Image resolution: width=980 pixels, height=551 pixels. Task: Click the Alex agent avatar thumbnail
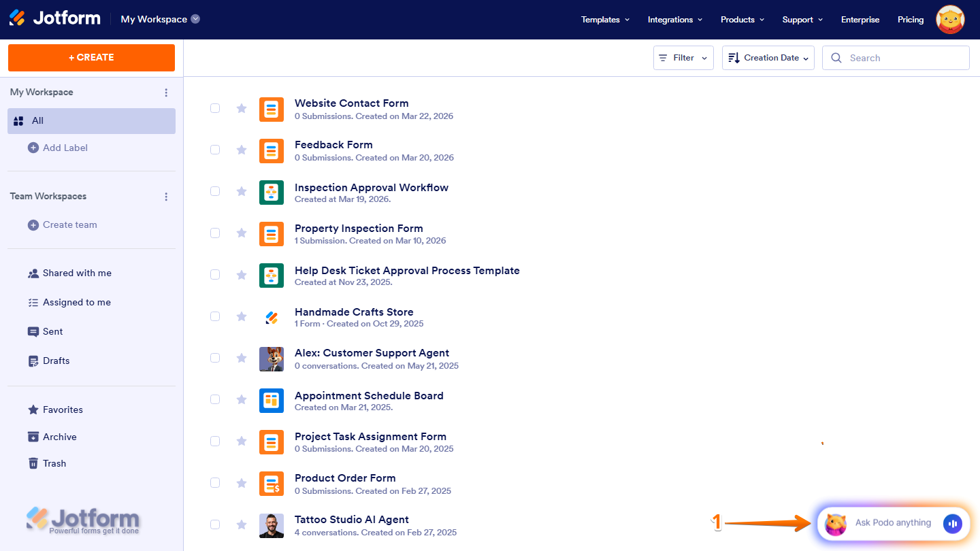(x=272, y=359)
